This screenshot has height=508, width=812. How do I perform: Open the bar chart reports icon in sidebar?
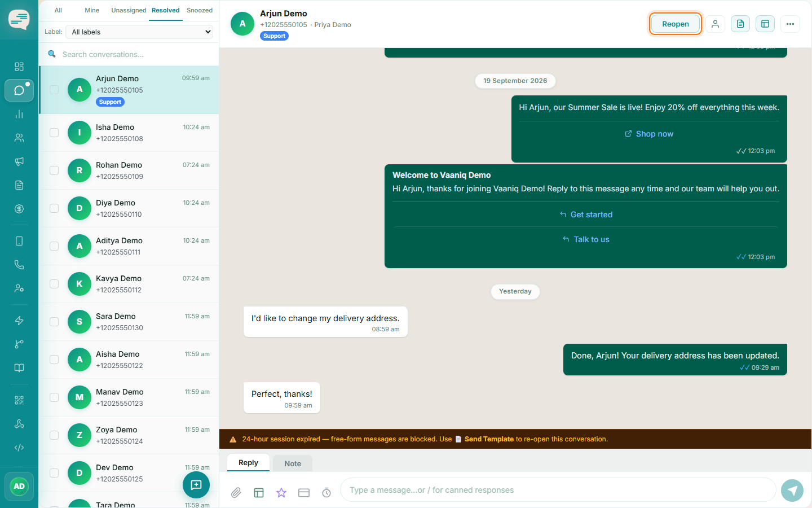(x=19, y=114)
